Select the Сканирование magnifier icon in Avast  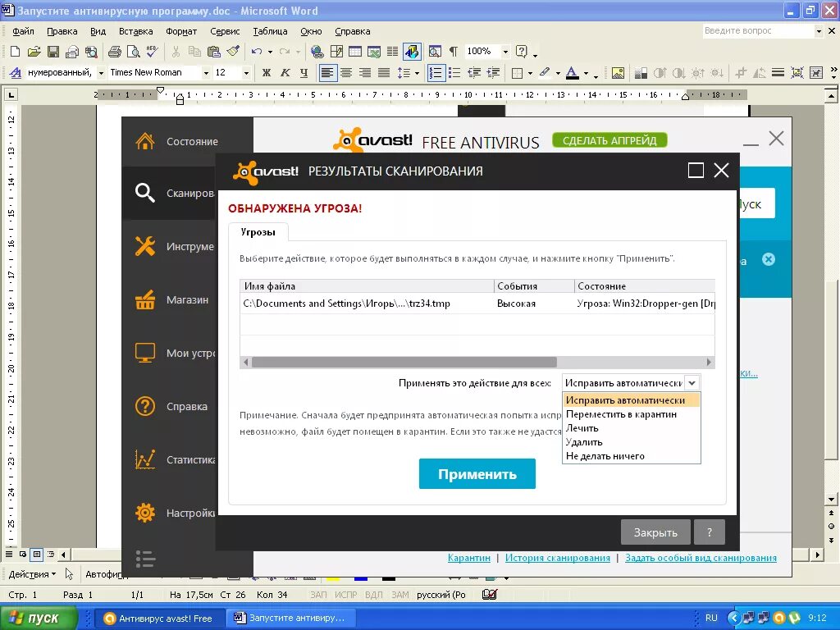pos(145,193)
